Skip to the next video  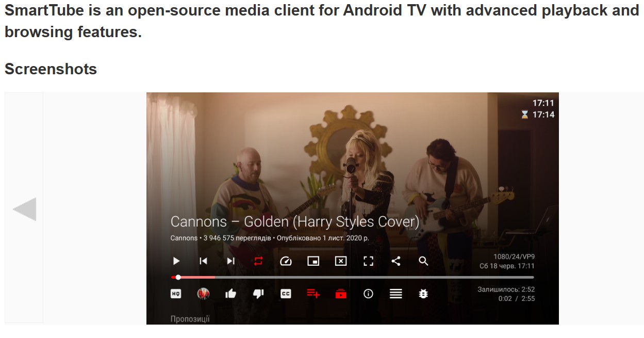click(x=231, y=261)
